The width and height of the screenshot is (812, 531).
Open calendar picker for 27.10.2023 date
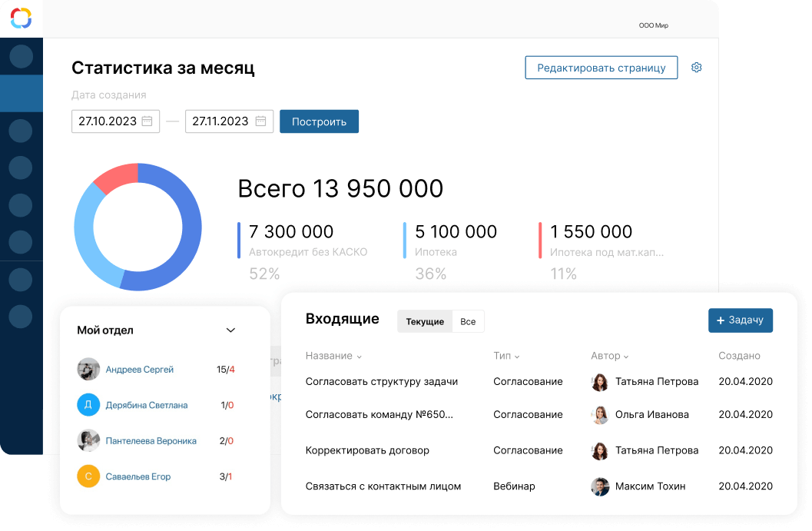pyautogui.click(x=147, y=121)
